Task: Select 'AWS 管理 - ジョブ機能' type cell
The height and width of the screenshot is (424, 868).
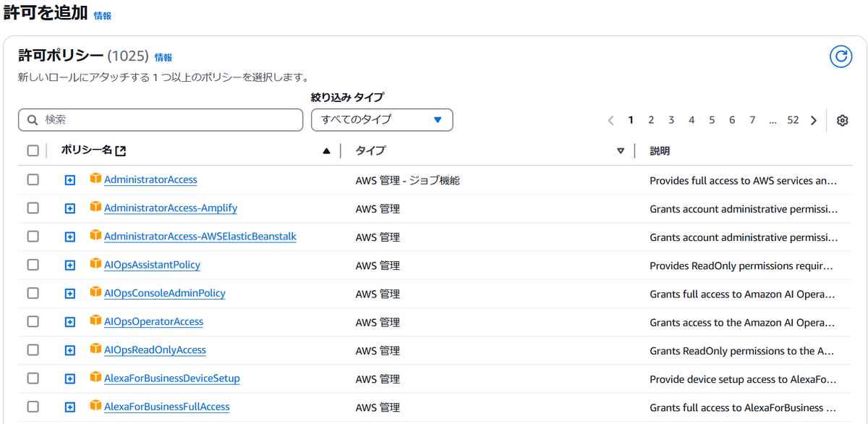Action: [x=408, y=180]
